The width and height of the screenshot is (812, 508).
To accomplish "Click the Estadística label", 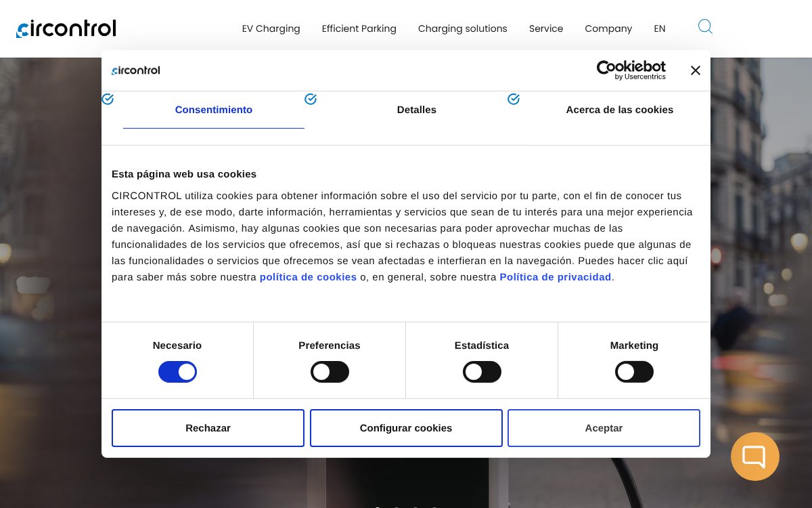I will tap(482, 345).
